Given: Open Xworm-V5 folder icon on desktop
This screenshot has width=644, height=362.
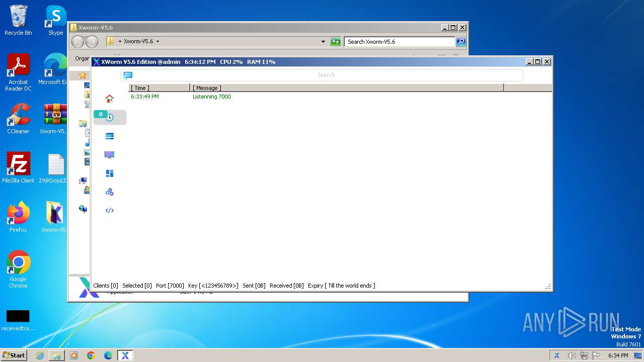Looking at the screenshot, I should pos(53,217).
